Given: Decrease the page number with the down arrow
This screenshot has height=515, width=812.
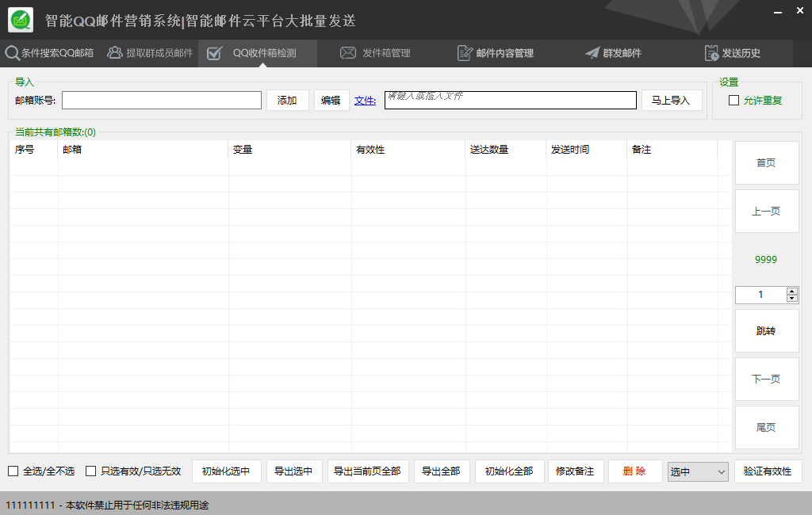Looking at the screenshot, I should (x=792, y=298).
